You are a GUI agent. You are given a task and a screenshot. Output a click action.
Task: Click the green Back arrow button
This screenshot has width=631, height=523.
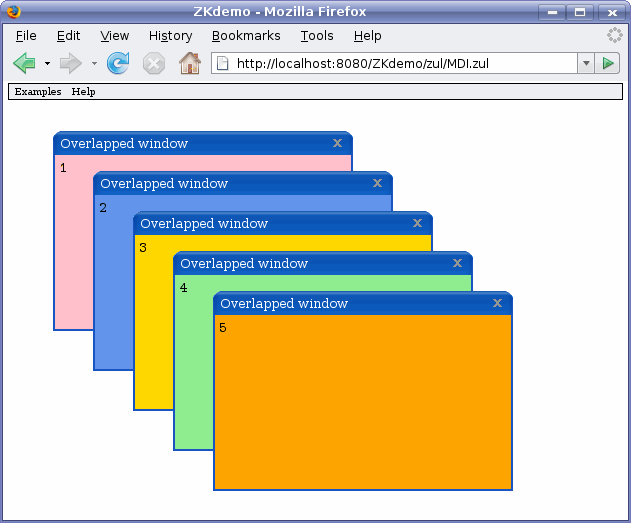24,64
